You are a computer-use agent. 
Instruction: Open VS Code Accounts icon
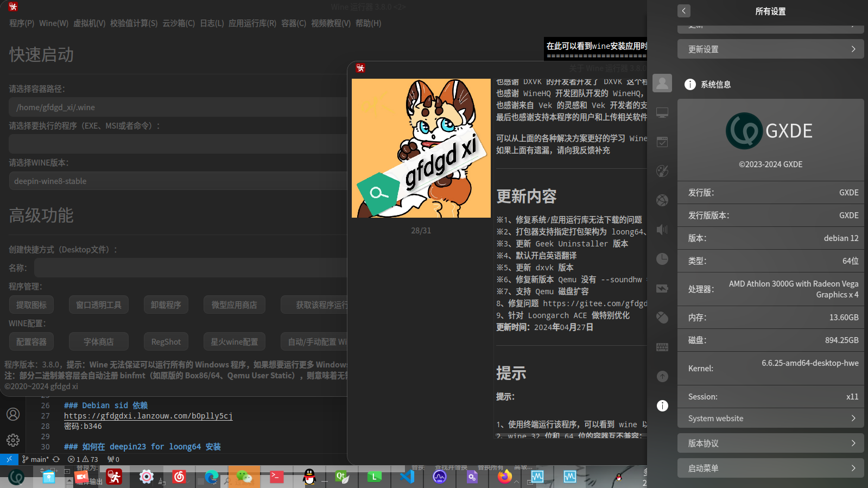coord(13,414)
